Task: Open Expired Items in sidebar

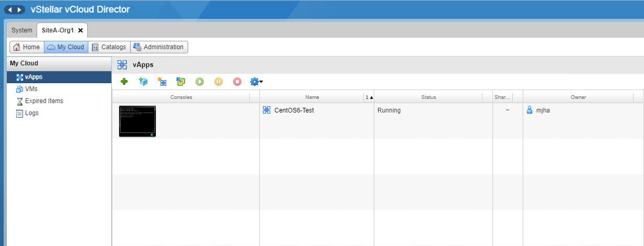Action: (44, 101)
